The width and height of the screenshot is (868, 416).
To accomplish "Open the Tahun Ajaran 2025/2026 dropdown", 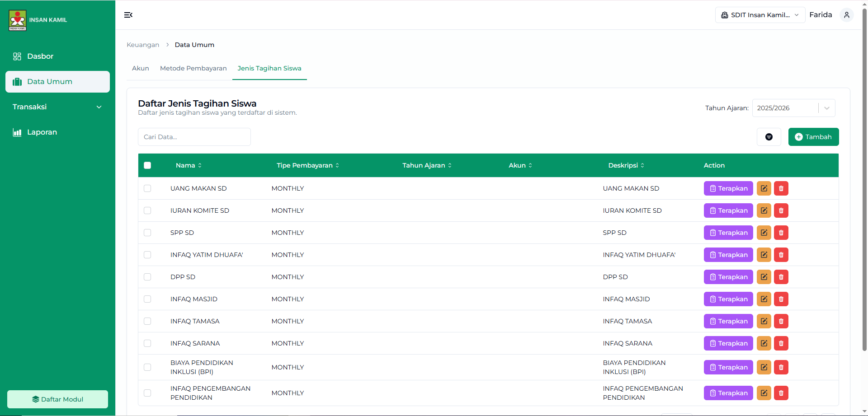I will (x=793, y=108).
